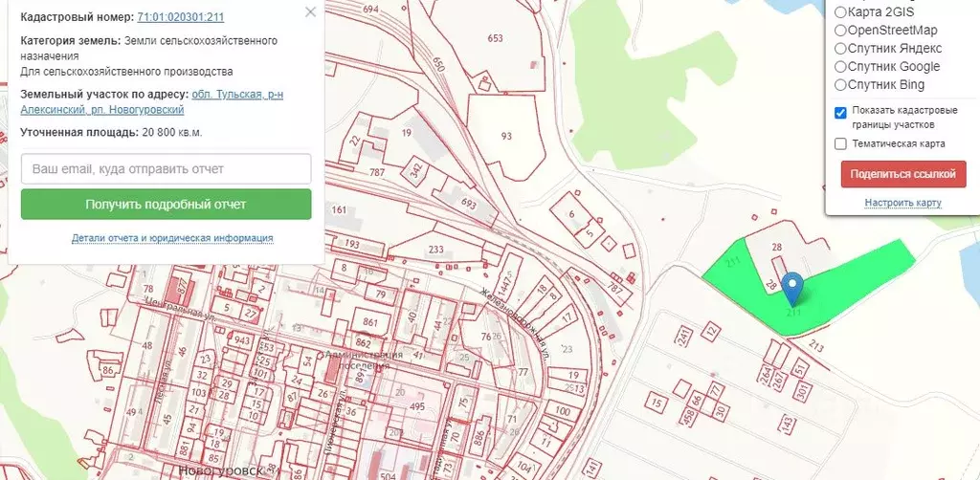Uncheck 'Показать кадастровые границы участков'
The height and width of the screenshot is (480, 980).
840,113
